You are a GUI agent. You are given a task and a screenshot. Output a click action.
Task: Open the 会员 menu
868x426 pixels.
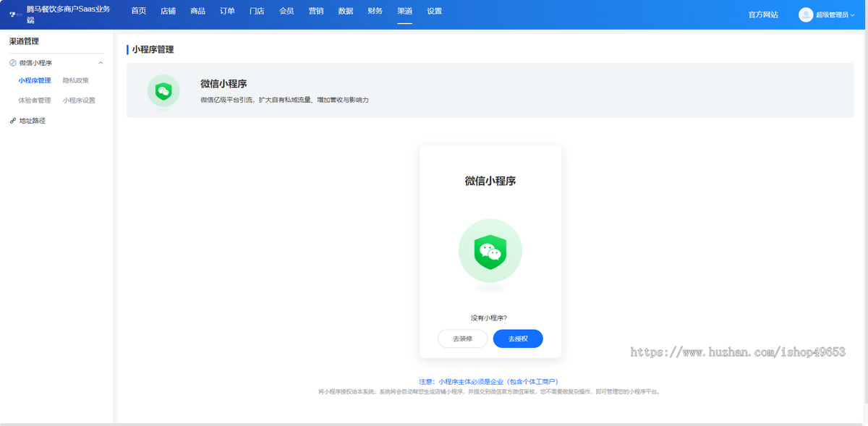point(286,11)
